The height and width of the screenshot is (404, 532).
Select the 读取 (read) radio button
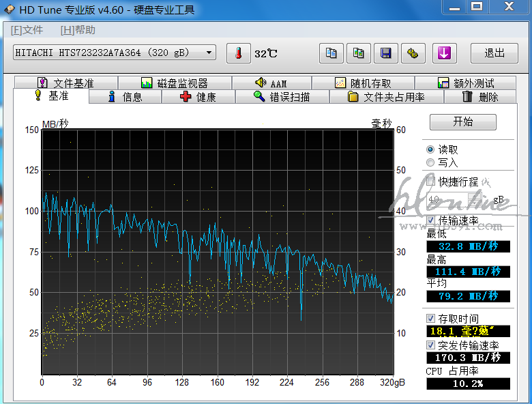point(430,149)
